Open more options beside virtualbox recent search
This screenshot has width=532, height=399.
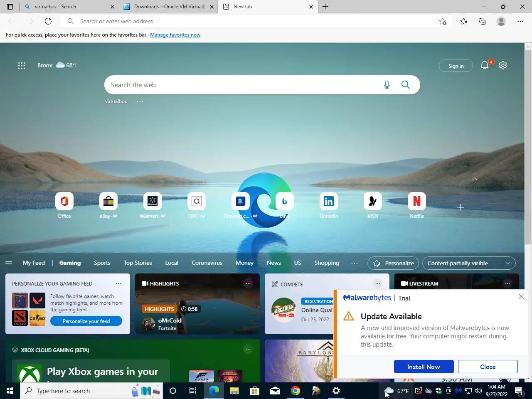(x=140, y=101)
